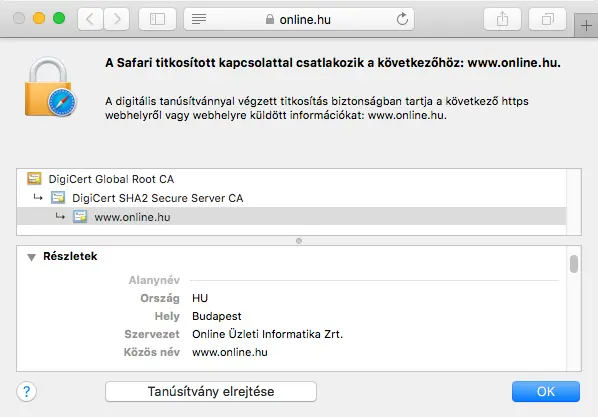The image size is (598, 417).
Task: Show the Safari sidebar
Action: pos(157,19)
